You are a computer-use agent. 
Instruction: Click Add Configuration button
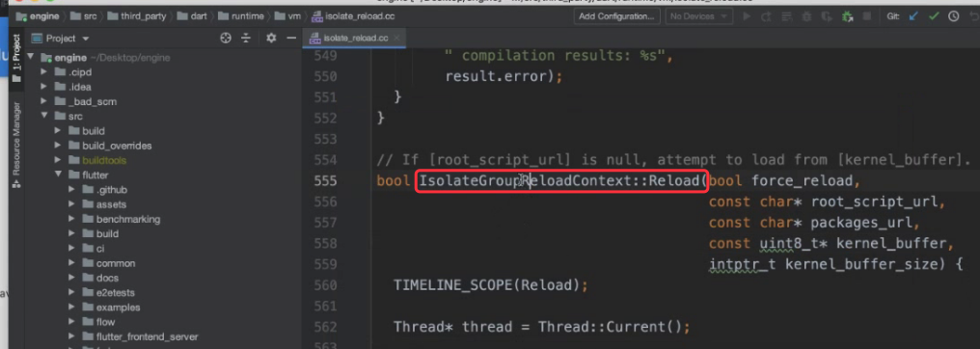tap(616, 16)
